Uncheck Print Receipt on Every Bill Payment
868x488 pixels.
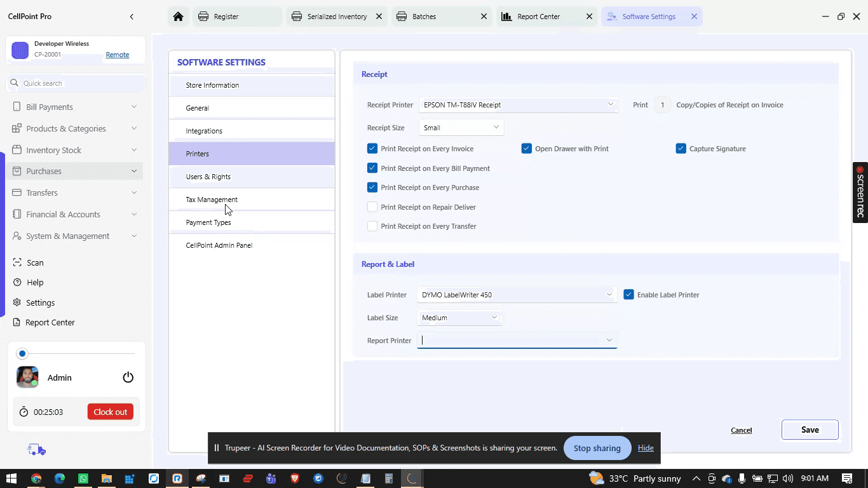(372, 168)
